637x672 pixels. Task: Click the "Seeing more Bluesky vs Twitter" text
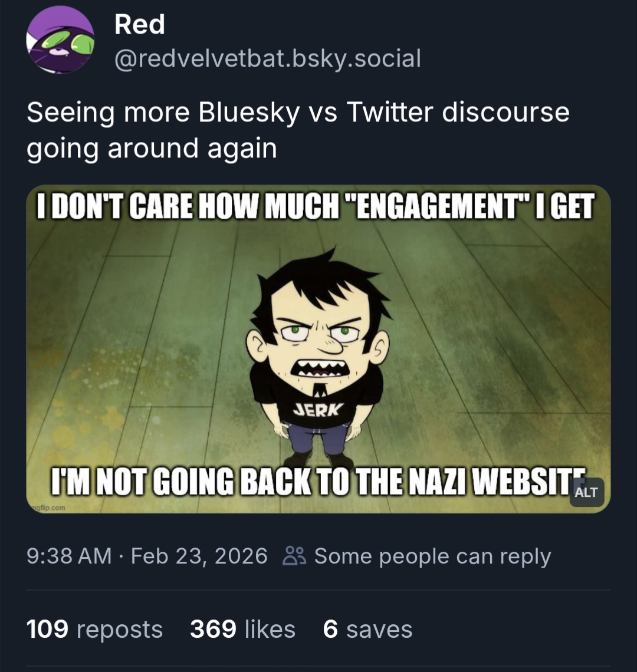[298, 113]
